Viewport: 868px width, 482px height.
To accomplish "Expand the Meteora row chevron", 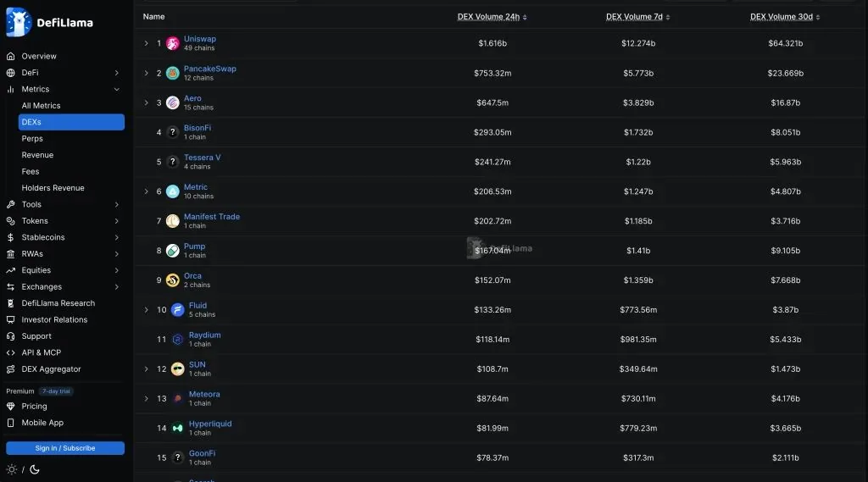I will pos(146,398).
